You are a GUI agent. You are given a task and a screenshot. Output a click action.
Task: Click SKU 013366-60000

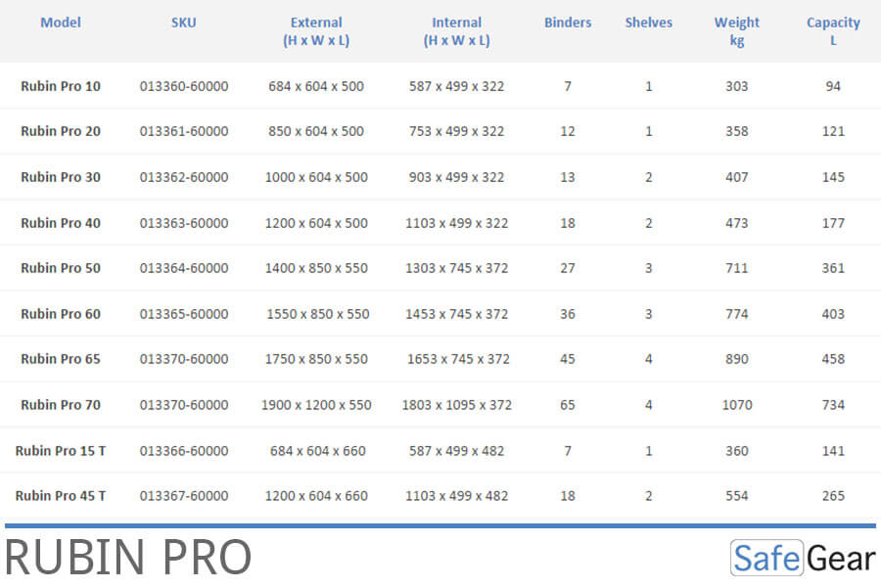click(184, 451)
